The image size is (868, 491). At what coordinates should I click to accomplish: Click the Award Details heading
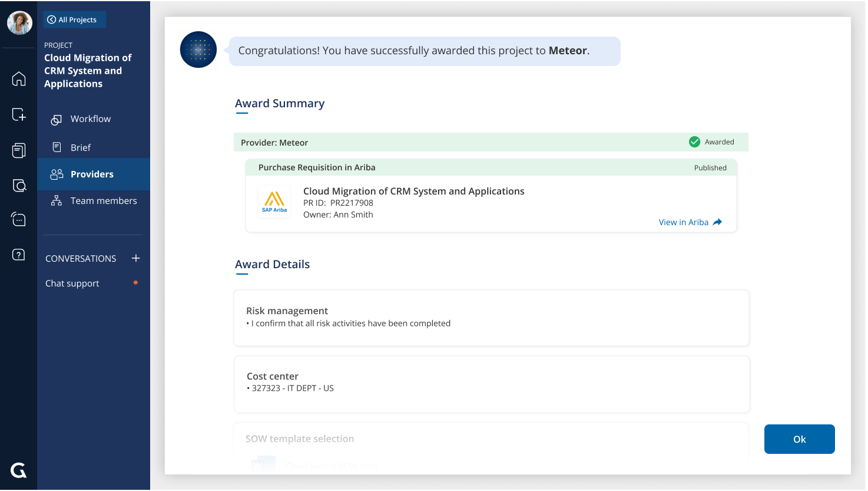[x=272, y=264]
